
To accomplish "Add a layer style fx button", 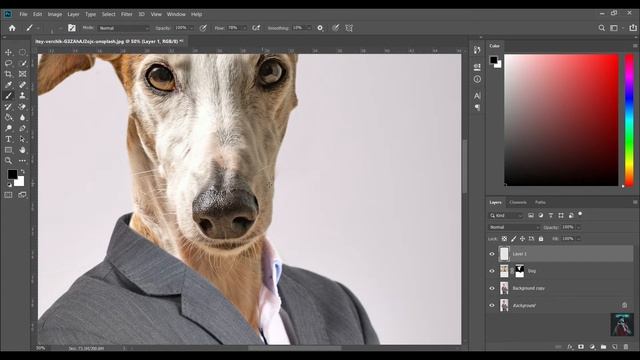I will pos(570,347).
